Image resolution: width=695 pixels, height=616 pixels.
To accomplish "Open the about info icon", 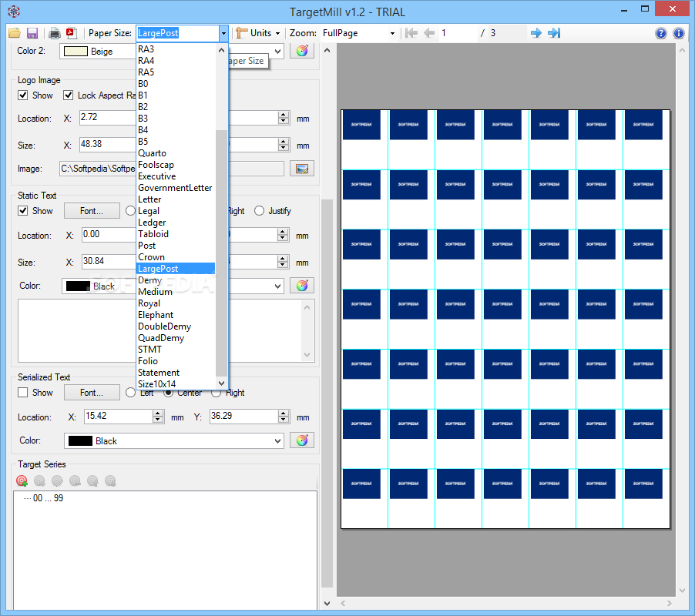I will click(x=679, y=33).
